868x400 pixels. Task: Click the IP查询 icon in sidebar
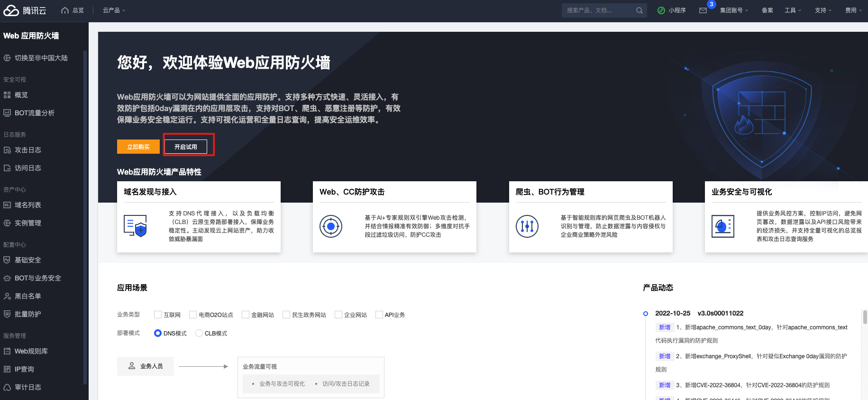[7, 369]
